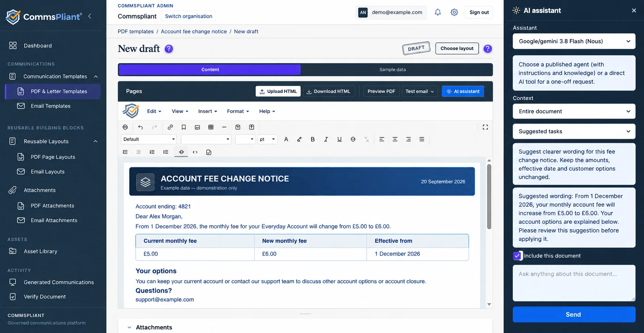Insert an image via the image icon
644x333 pixels.
pyautogui.click(x=197, y=127)
